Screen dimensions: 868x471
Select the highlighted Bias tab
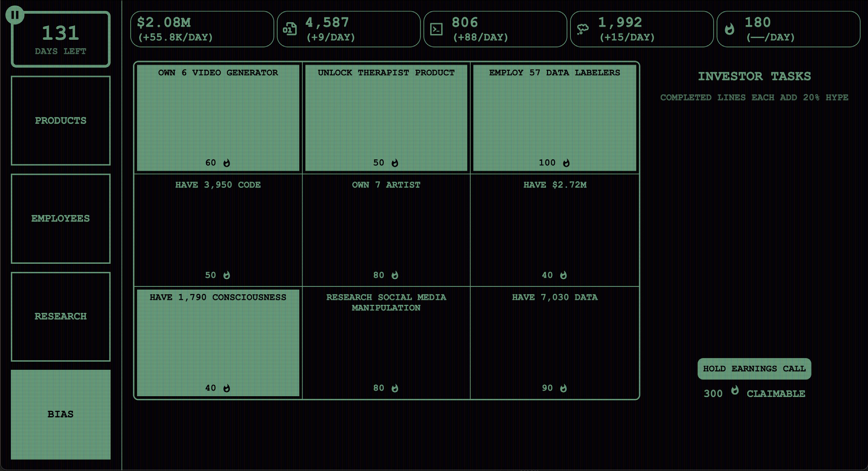tap(61, 414)
